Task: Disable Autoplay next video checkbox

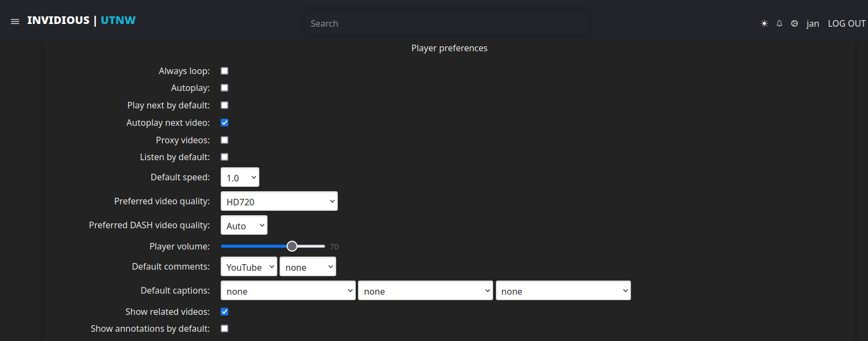Action: (224, 123)
